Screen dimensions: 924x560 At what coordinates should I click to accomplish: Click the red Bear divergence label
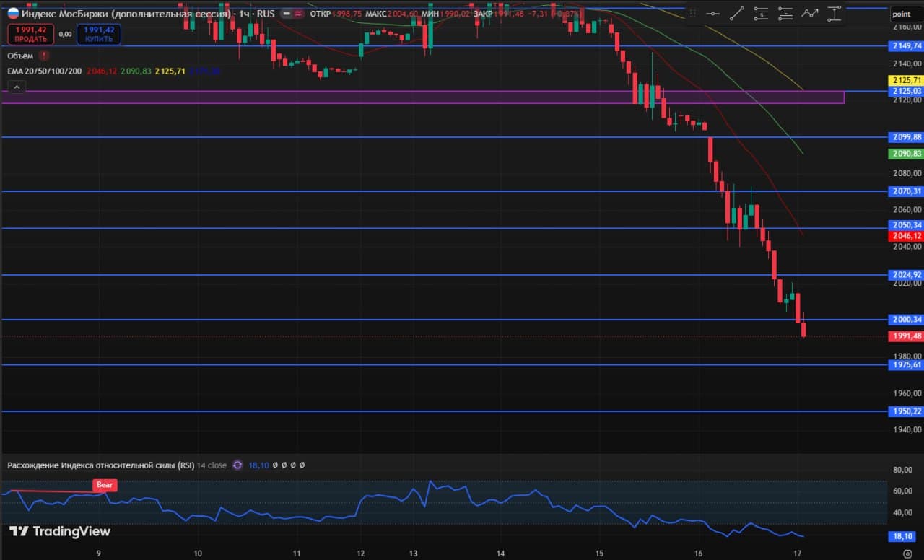click(105, 485)
